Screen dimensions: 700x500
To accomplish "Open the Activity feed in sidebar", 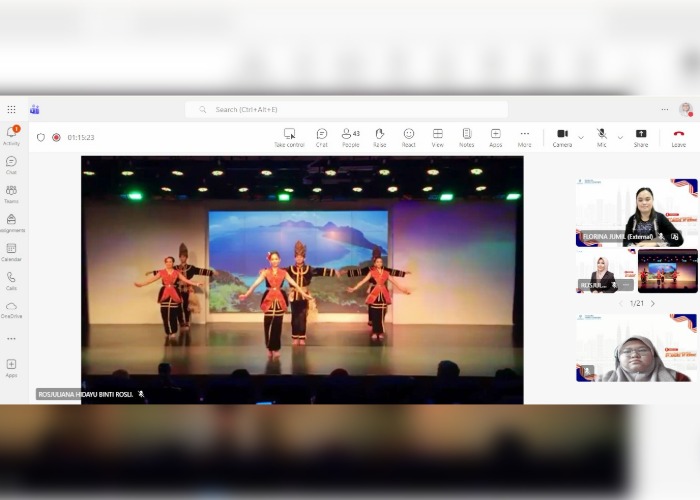I will 12,135.
